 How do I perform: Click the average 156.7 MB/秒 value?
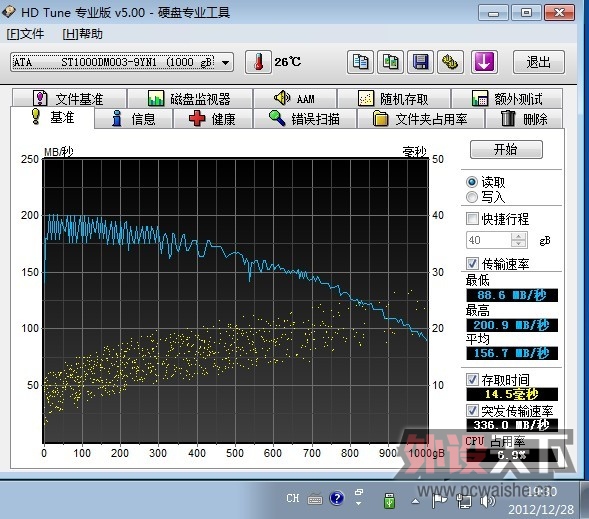pyautogui.click(x=512, y=353)
